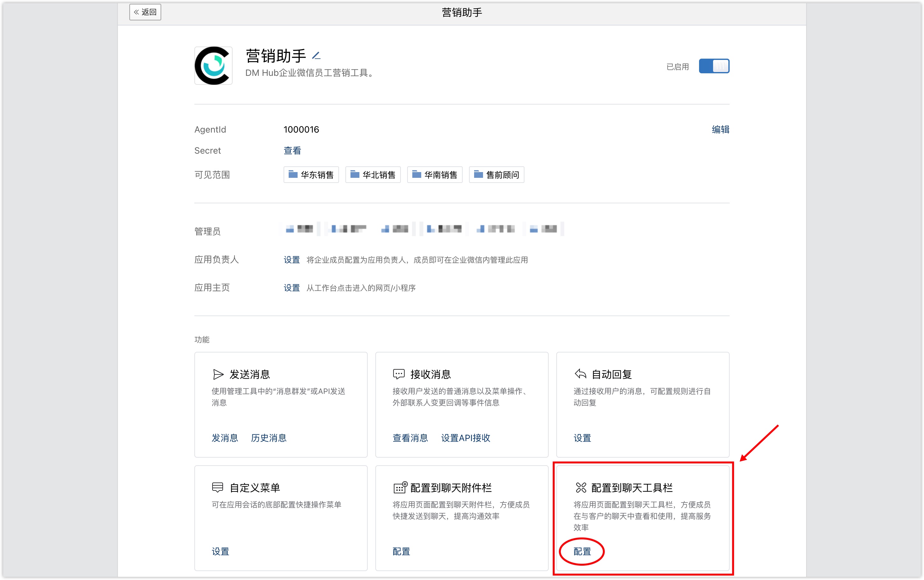This screenshot has height=580, width=924.
Task: Open 历史消息 link
Action: click(x=268, y=438)
